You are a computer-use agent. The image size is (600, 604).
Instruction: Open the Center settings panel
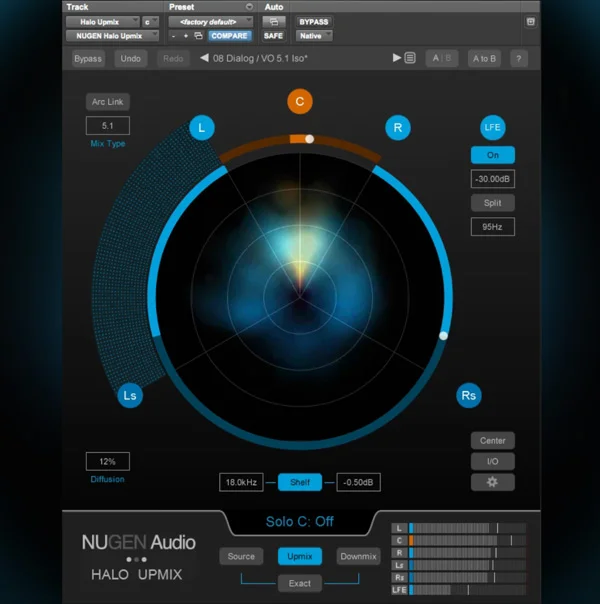point(493,441)
